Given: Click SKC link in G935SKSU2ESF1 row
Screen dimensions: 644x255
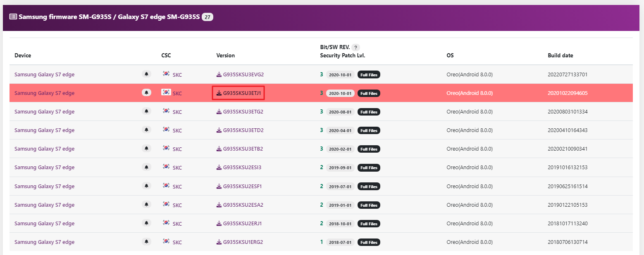Looking at the screenshot, I should click(177, 187).
